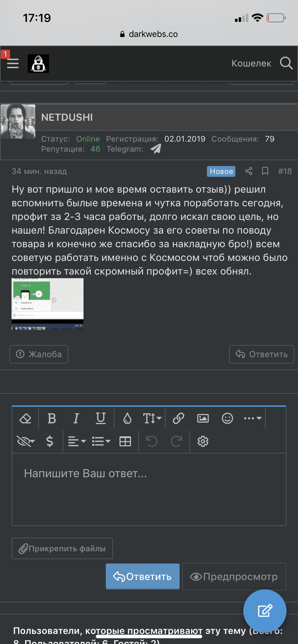
Task: Click the NETDUSHI username header
Action: pyautogui.click(x=67, y=118)
